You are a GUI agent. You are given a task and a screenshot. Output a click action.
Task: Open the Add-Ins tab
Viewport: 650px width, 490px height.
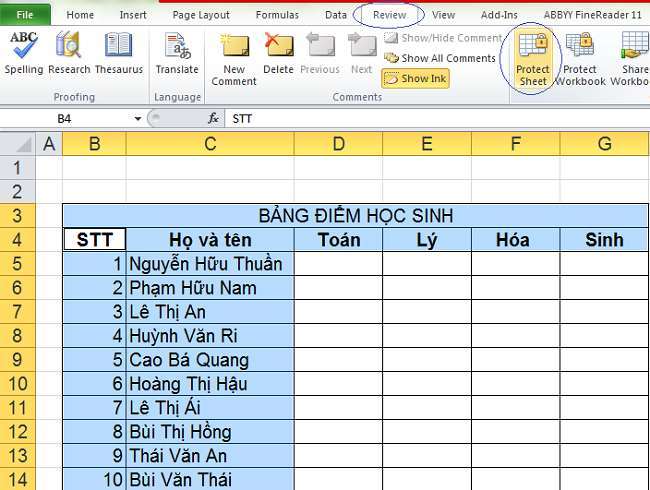499,15
